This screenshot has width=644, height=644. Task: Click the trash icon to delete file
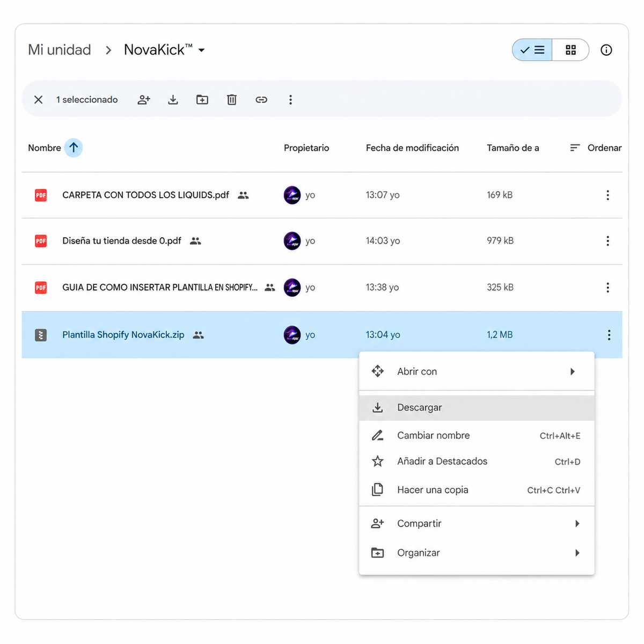tap(232, 100)
